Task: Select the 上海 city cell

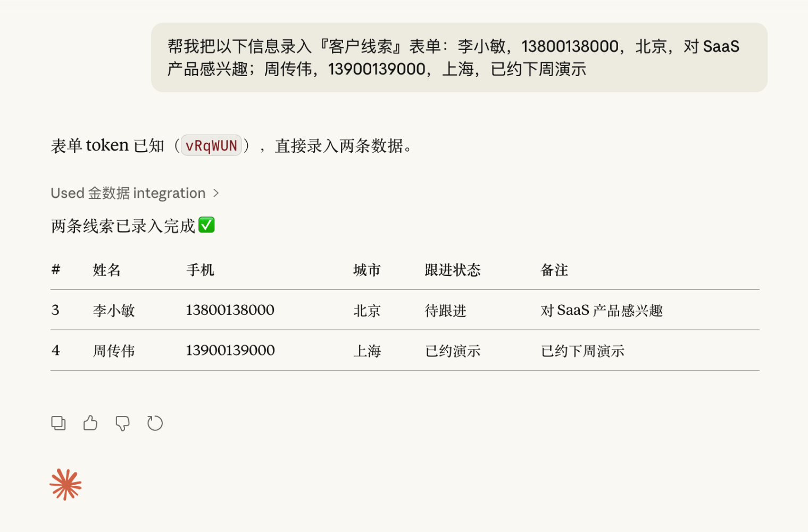Action: (x=367, y=351)
